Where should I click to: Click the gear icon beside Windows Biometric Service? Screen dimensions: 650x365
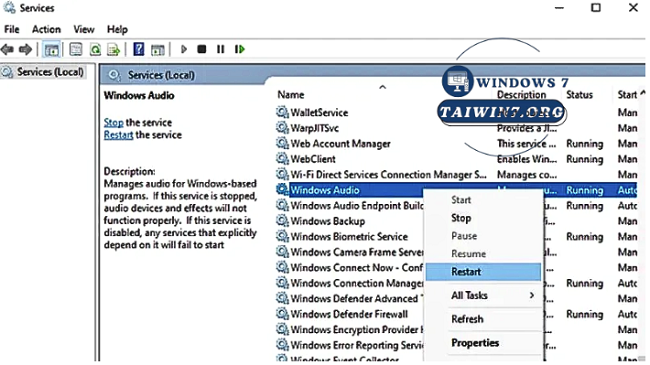(x=282, y=236)
